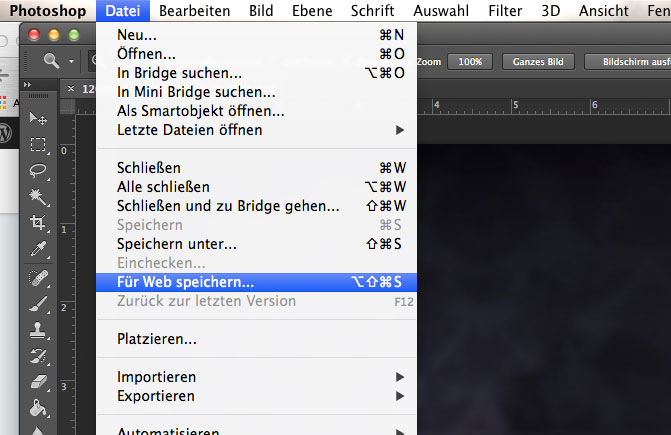Open the Photoshop application menu
This screenshot has height=435, width=671.
point(48,11)
